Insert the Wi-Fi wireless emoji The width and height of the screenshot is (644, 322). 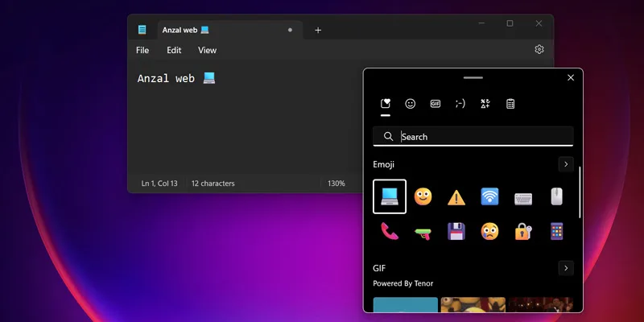click(x=489, y=196)
